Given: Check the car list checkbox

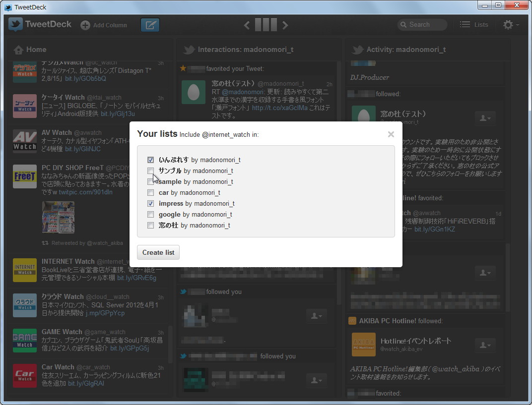Looking at the screenshot, I should (x=151, y=192).
